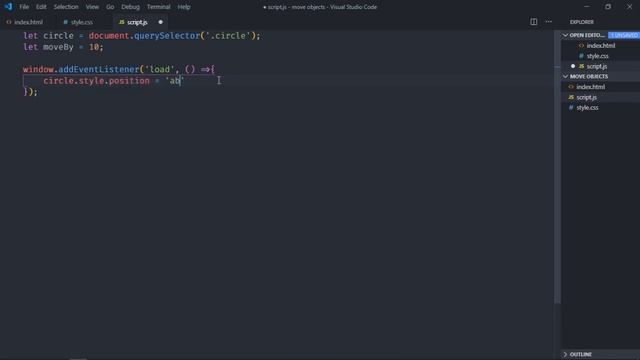The width and height of the screenshot is (640, 360).
Task: Restore down the VS Code window
Action: click(x=608, y=7)
